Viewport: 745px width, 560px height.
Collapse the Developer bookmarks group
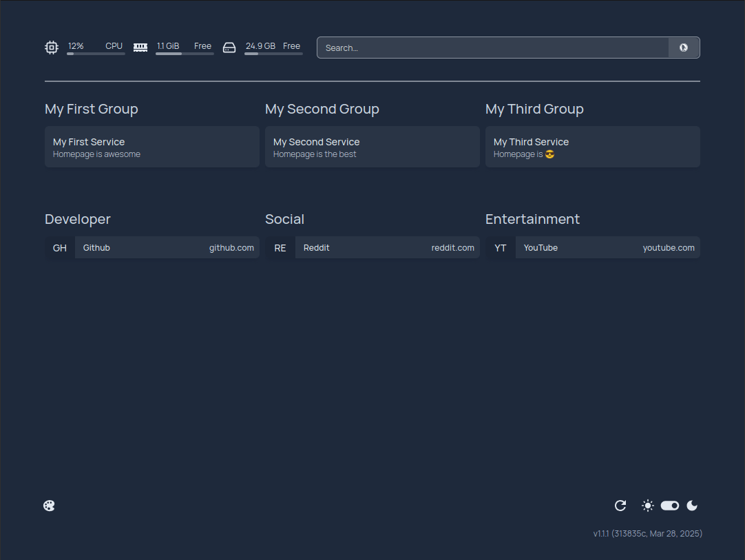pyautogui.click(x=78, y=219)
